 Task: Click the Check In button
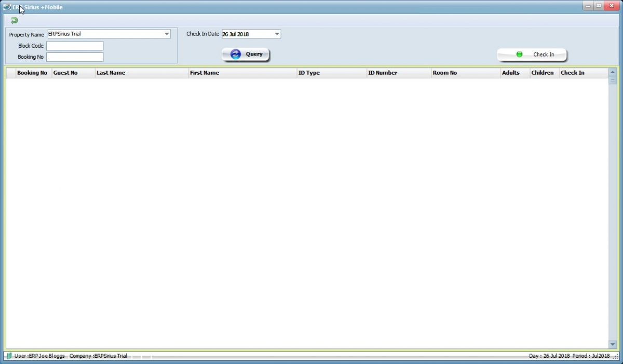click(x=532, y=54)
